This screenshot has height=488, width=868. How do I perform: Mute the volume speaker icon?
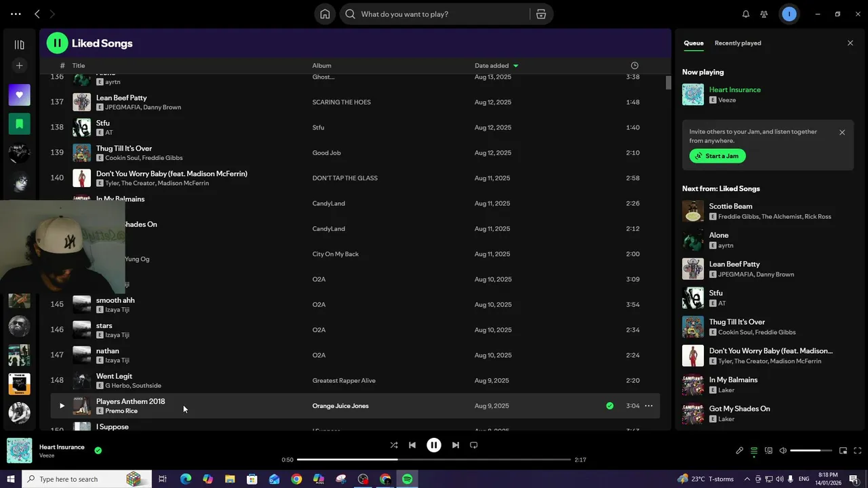click(x=783, y=451)
